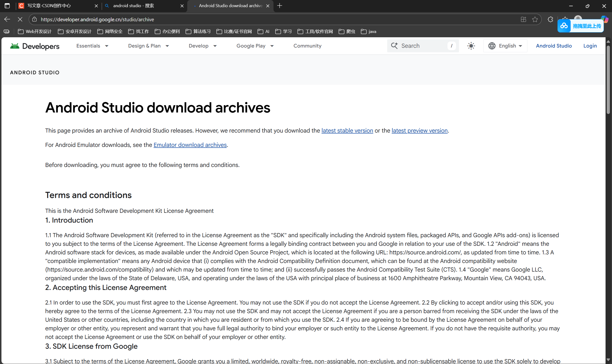Screen dimensions: 612x364
Task: Click the Developers wordmark text
Action: [41, 46]
